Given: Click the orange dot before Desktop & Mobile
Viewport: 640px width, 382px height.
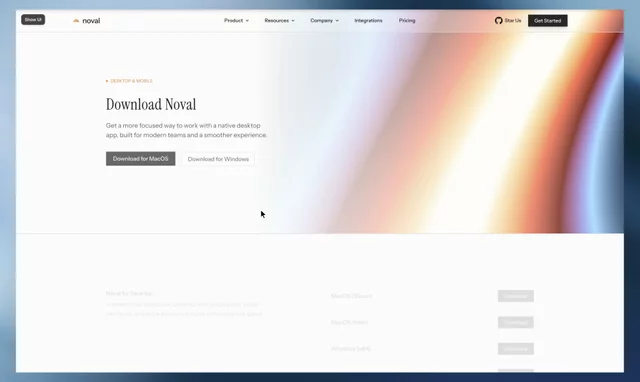Looking at the screenshot, I should (107, 81).
